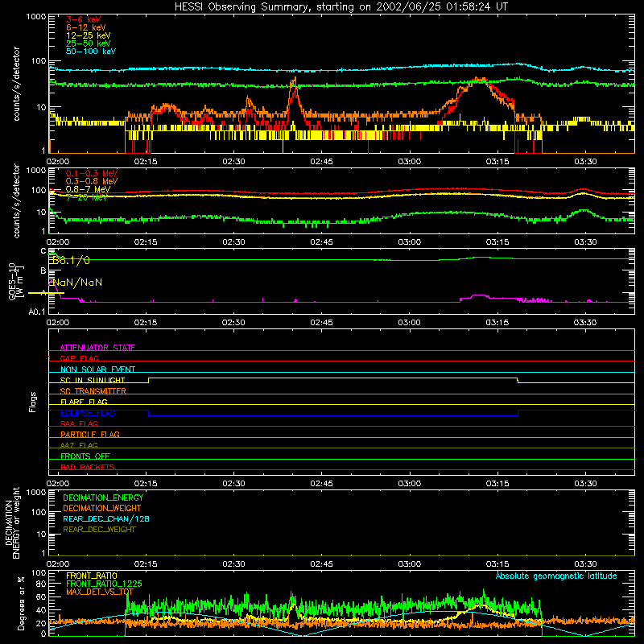The width and height of the screenshot is (644, 644).
Task: Click the A0.1 tick label on GOES axis
Action: (x=36, y=312)
